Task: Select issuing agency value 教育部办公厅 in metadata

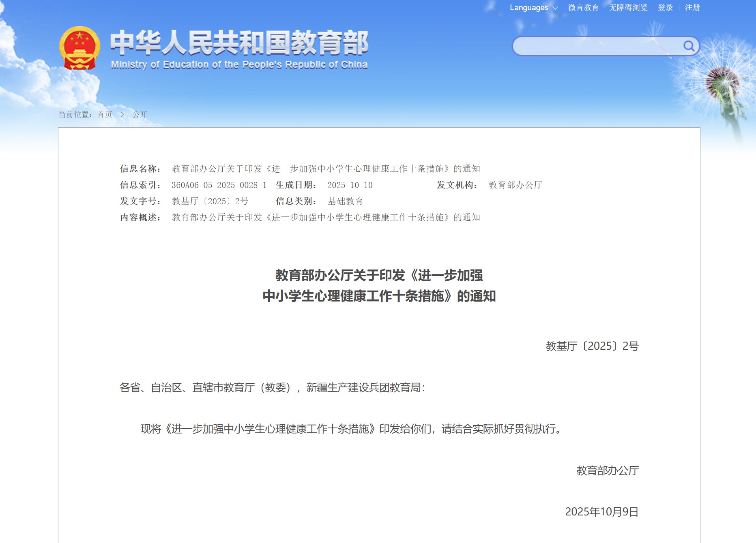Action: (515, 185)
